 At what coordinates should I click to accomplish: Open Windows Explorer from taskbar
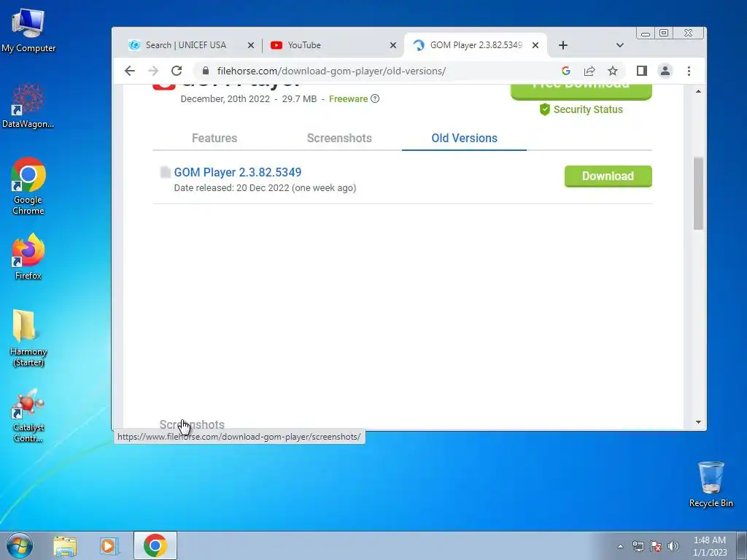pyautogui.click(x=65, y=545)
